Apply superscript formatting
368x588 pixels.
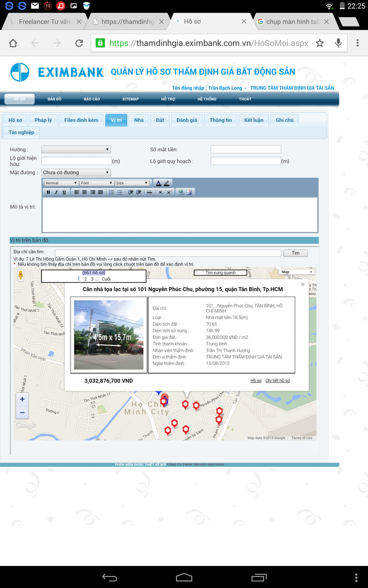(x=169, y=193)
